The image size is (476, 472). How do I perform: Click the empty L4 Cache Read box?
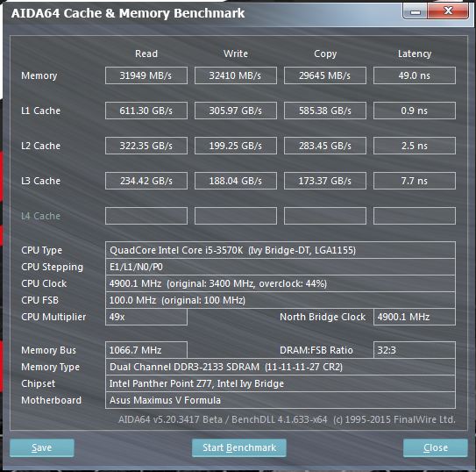click(x=146, y=216)
